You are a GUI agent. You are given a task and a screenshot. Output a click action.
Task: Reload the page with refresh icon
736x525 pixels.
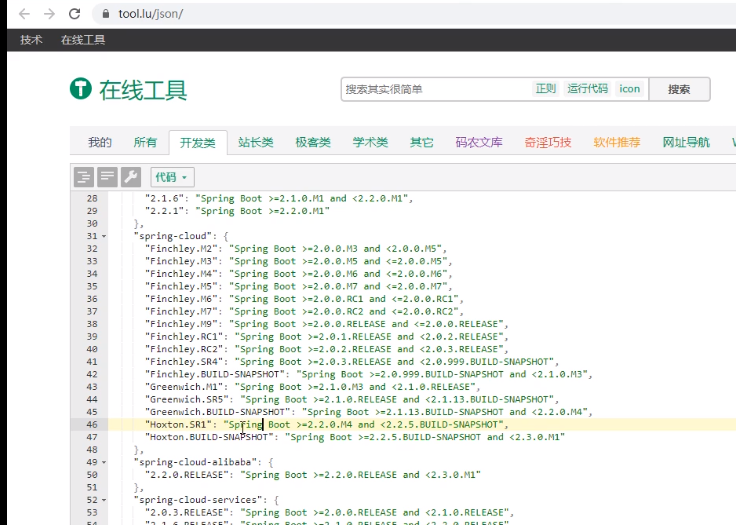75,14
